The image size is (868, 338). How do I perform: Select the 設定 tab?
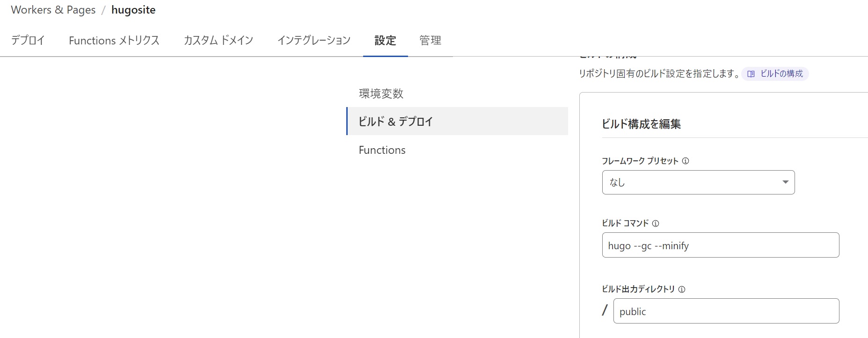(385, 41)
